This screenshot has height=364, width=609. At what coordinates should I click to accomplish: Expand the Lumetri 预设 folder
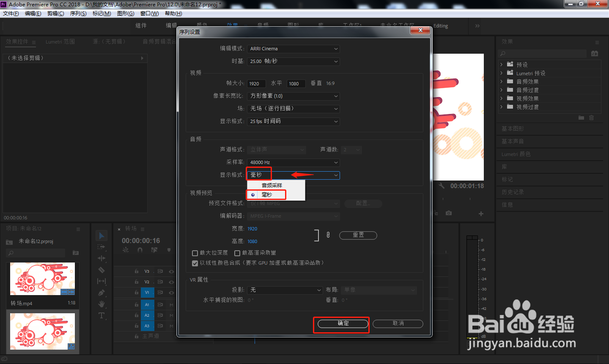point(502,73)
